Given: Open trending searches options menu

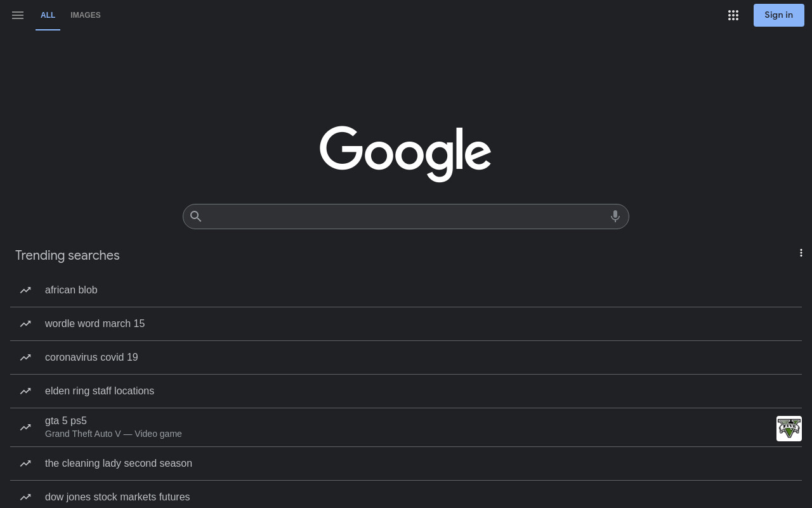Looking at the screenshot, I should click(x=801, y=253).
